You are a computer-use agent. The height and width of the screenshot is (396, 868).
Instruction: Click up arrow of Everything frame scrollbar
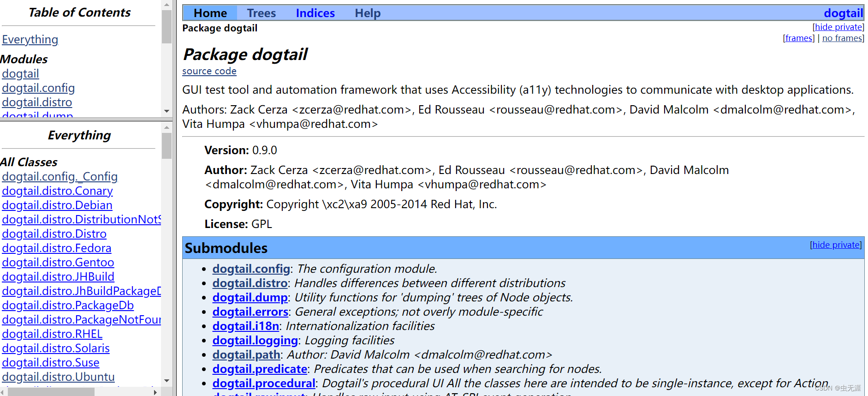pos(167,127)
